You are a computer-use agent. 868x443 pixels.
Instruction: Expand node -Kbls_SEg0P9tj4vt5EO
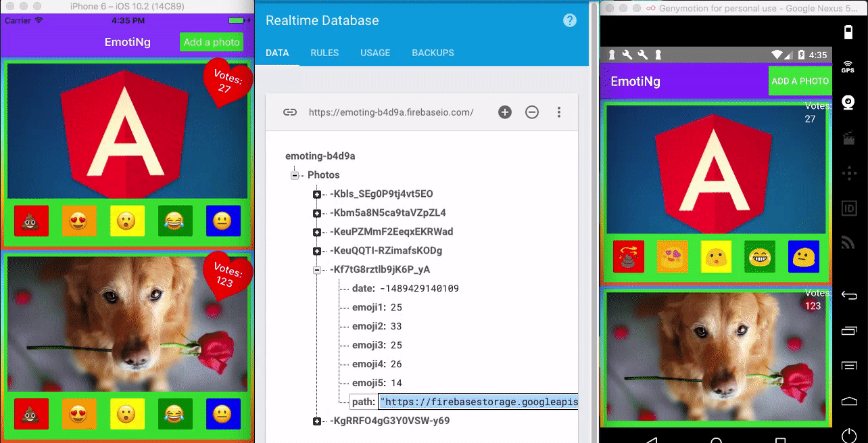point(317,194)
